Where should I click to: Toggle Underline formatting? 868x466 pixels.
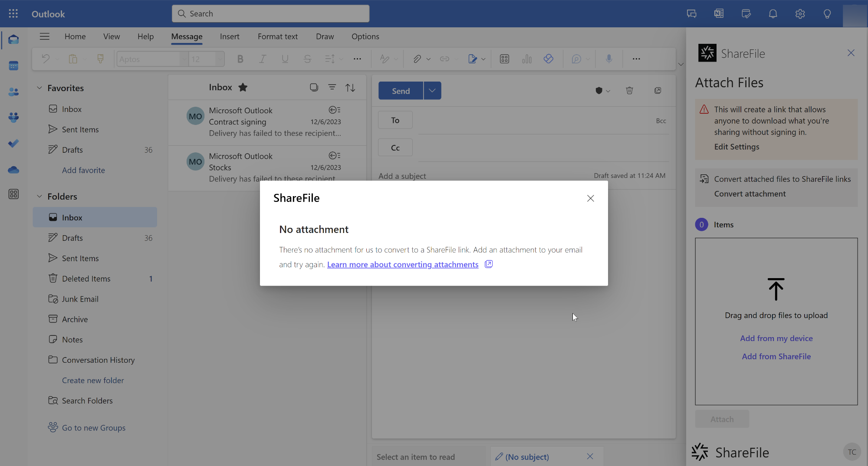pos(285,59)
